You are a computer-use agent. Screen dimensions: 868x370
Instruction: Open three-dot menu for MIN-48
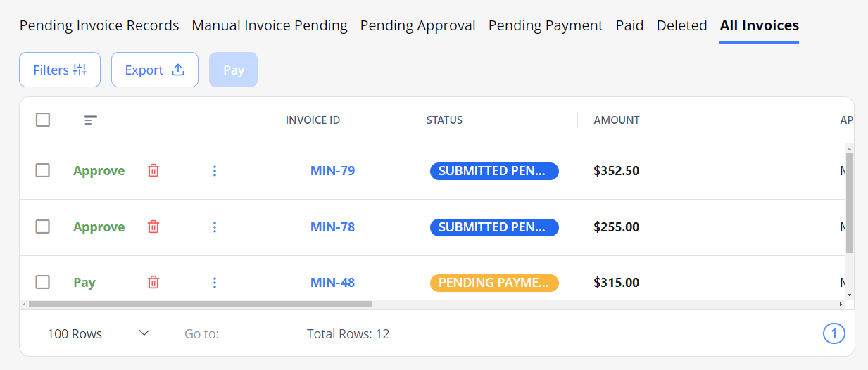click(x=215, y=283)
